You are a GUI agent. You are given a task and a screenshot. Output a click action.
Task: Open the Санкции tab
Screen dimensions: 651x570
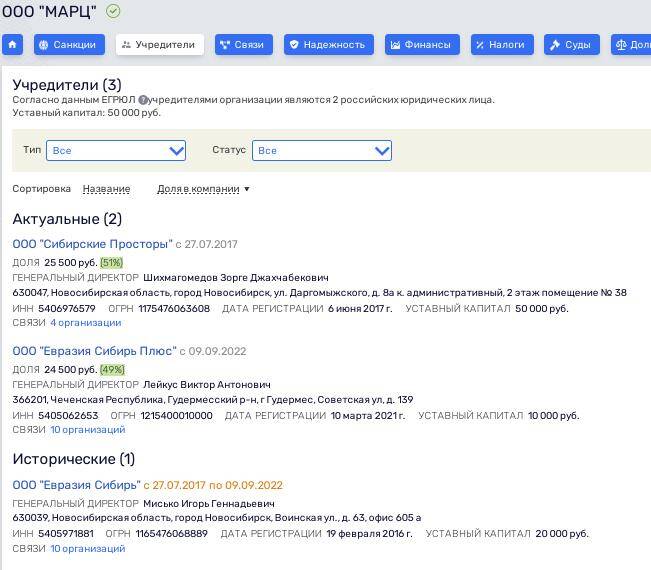(69, 45)
